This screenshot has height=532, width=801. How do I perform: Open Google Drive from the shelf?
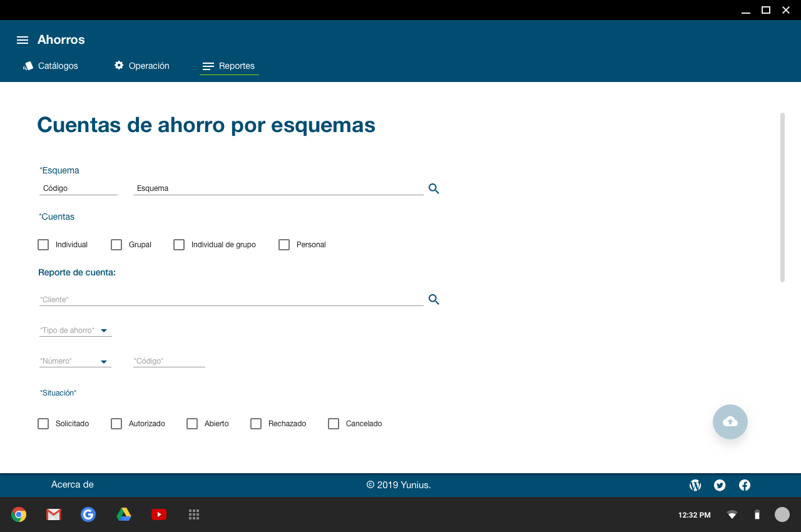tap(124, 514)
